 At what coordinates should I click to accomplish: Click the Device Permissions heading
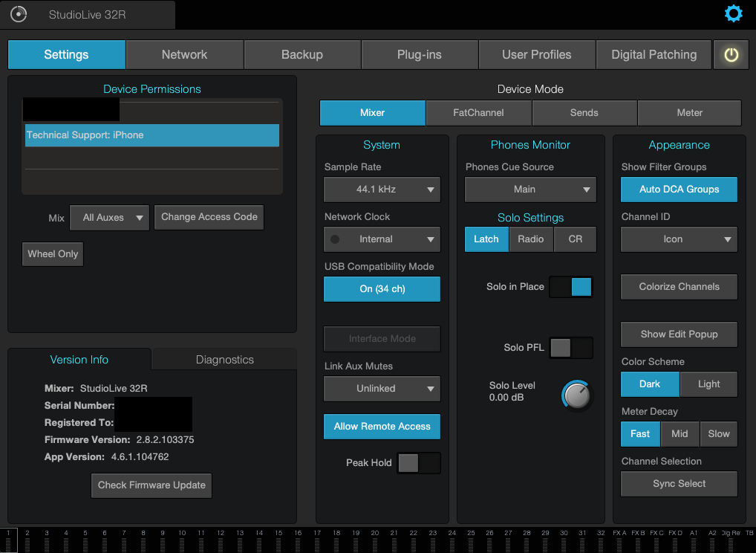point(152,89)
